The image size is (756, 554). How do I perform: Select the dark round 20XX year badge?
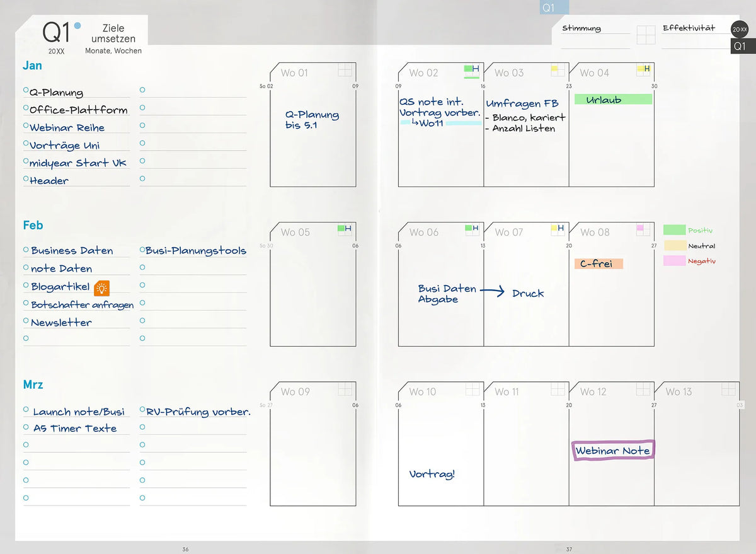pos(740,29)
